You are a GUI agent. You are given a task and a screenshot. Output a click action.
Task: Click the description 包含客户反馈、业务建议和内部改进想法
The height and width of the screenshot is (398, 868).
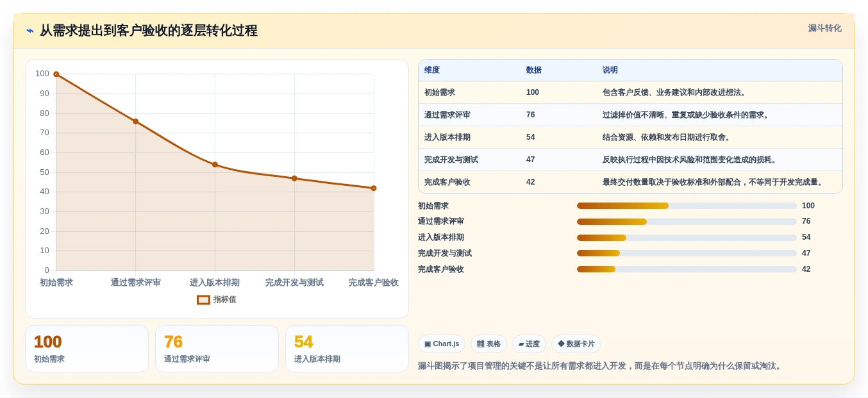coord(674,92)
